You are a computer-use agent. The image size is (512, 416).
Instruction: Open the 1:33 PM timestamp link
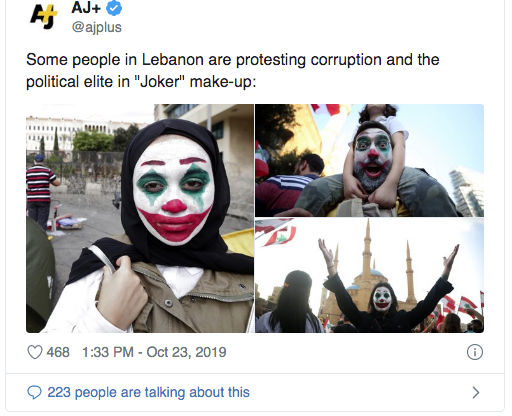108,352
